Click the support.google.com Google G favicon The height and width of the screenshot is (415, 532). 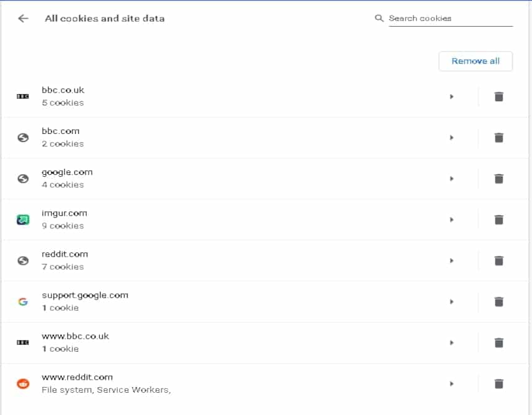(x=23, y=301)
